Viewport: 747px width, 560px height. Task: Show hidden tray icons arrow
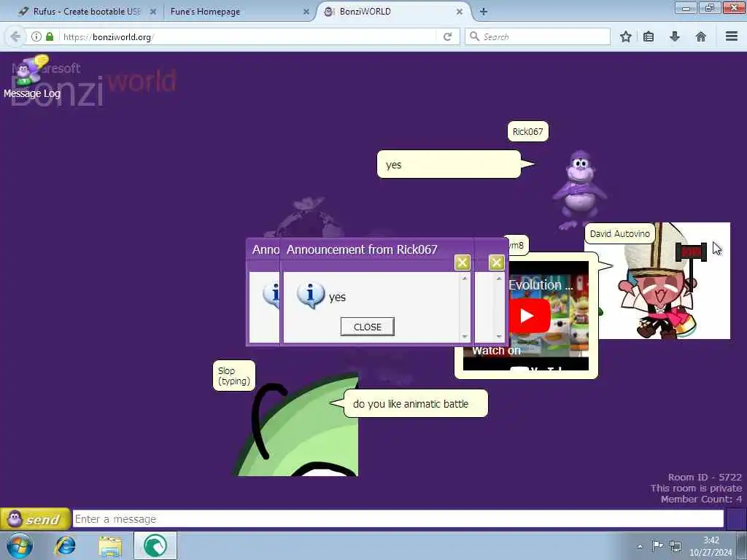tap(640, 546)
